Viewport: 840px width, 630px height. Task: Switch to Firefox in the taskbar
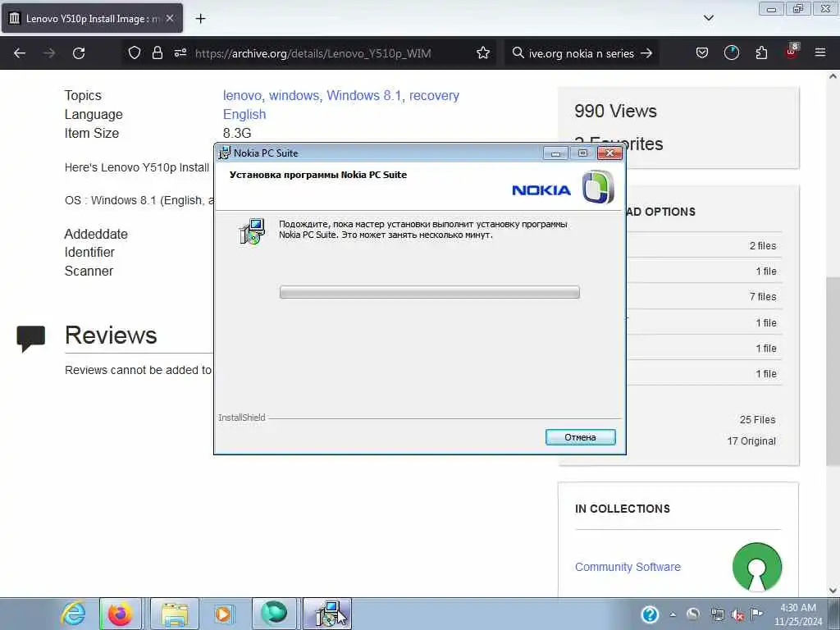[x=121, y=614]
